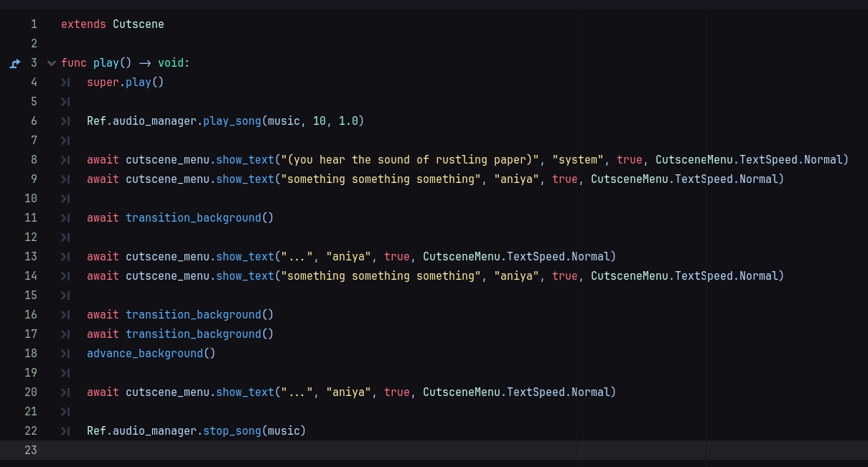The height and width of the screenshot is (467, 868).
Task: Click the 'play_song' method call on line 6
Action: [232, 121]
